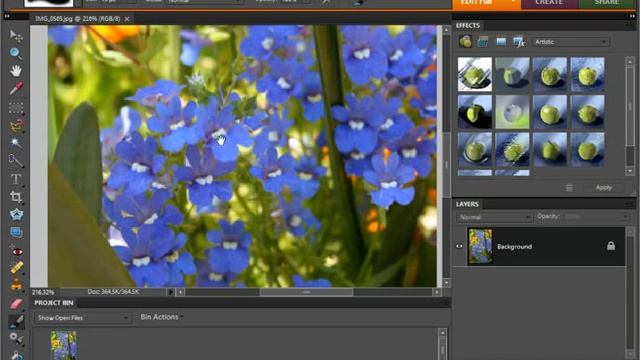Show Layer Styles in Effects panel
This screenshot has width=640, height=360.
coord(483,42)
